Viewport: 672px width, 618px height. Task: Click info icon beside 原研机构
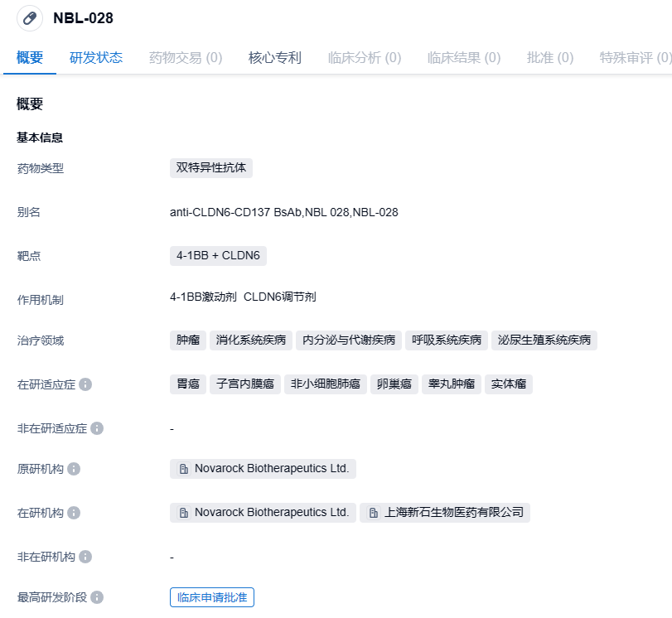(x=74, y=469)
